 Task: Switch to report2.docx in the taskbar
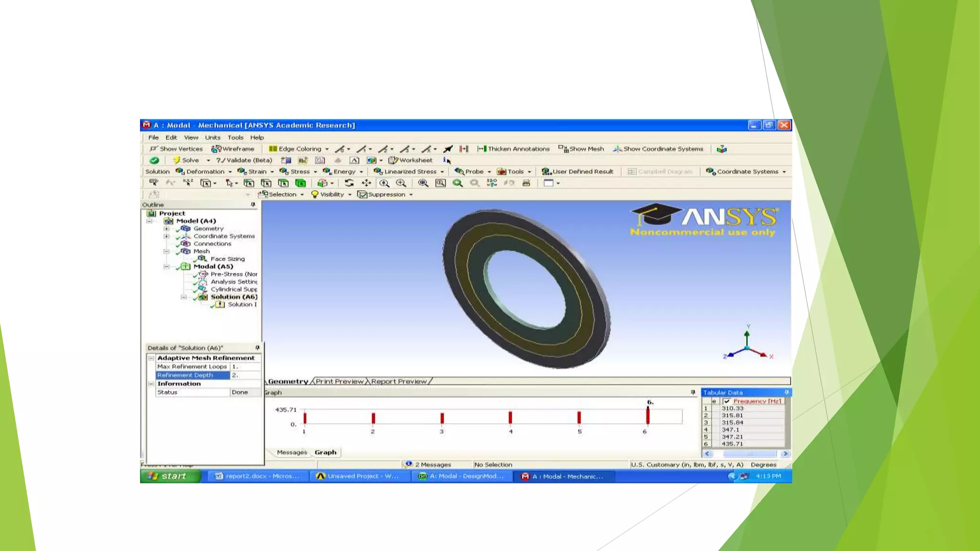click(257, 476)
